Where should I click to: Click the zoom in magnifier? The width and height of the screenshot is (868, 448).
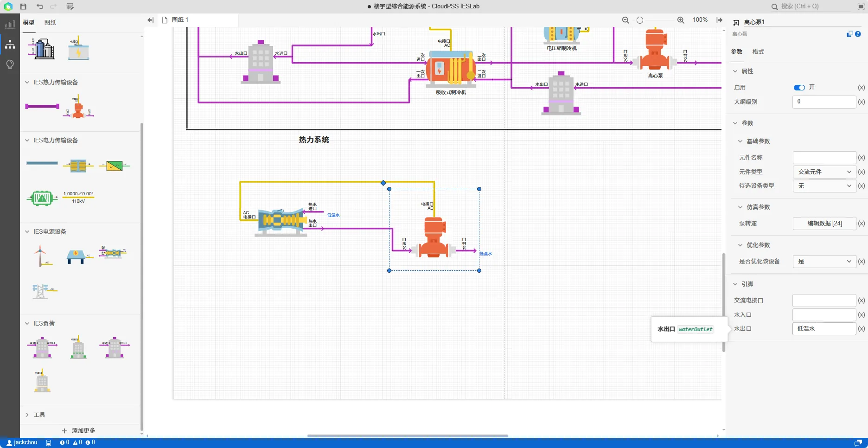pos(681,20)
